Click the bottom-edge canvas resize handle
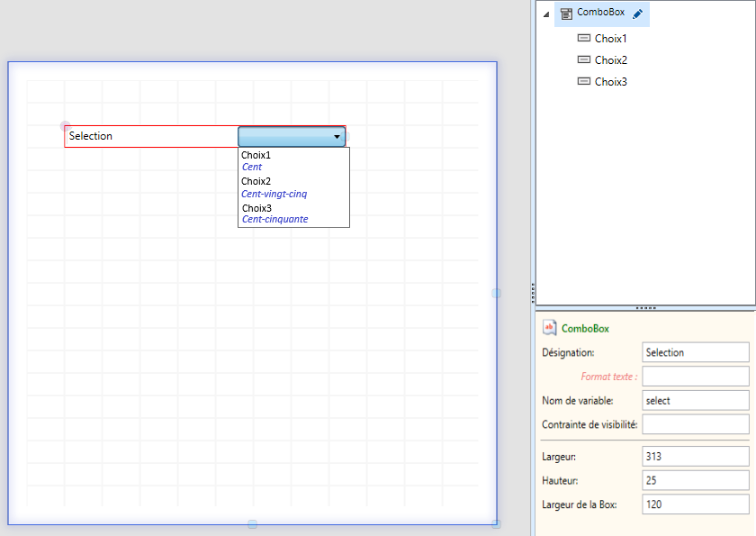The height and width of the screenshot is (536, 756). point(252,524)
